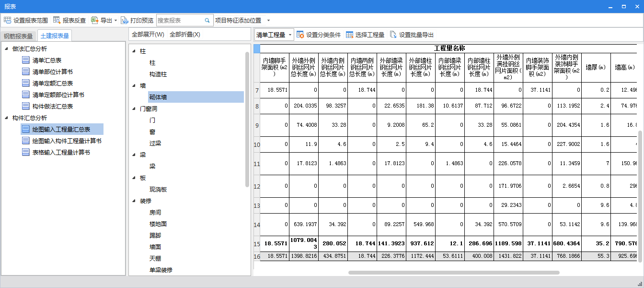Click cell with value 204.0335
The width and height of the screenshot is (644, 288).
click(304, 106)
